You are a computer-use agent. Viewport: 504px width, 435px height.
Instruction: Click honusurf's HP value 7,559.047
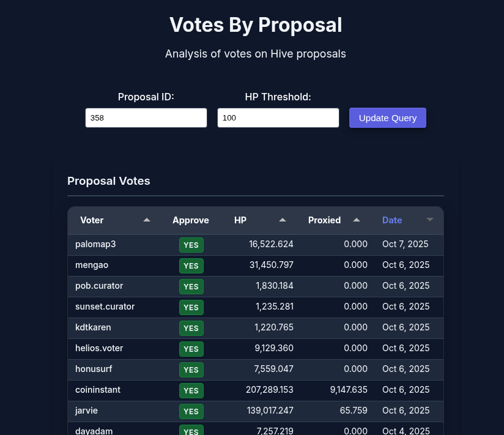(271, 369)
